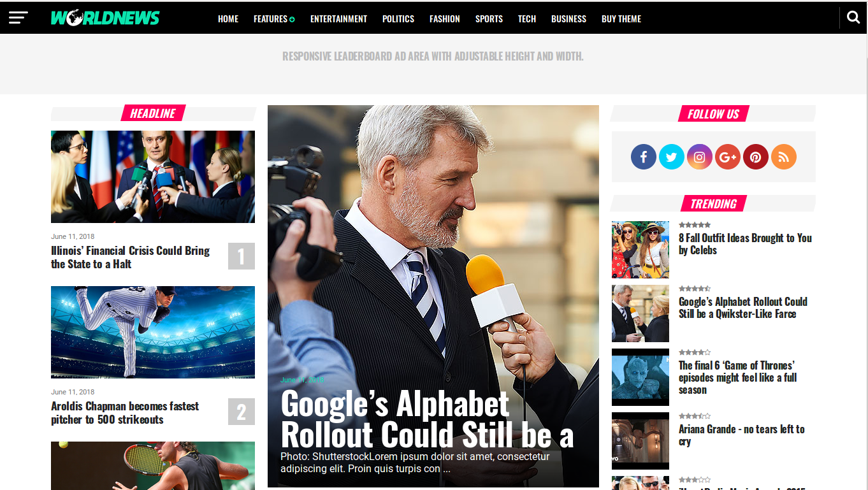
Task: Open Illinois' Financial Crisis article headline
Action: pos(131,257)
